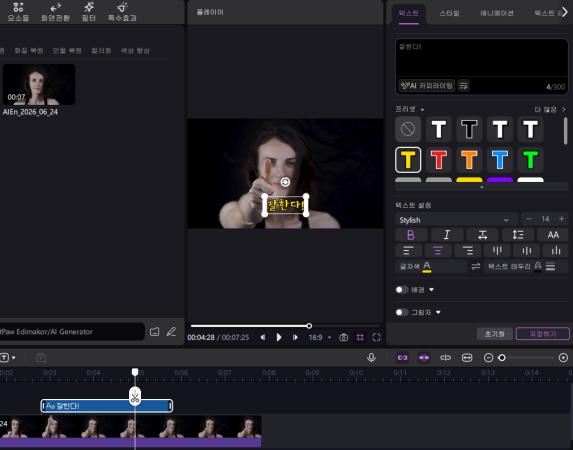
Task: Toggle italic text formatting
Action: click(x=447, y=235)
